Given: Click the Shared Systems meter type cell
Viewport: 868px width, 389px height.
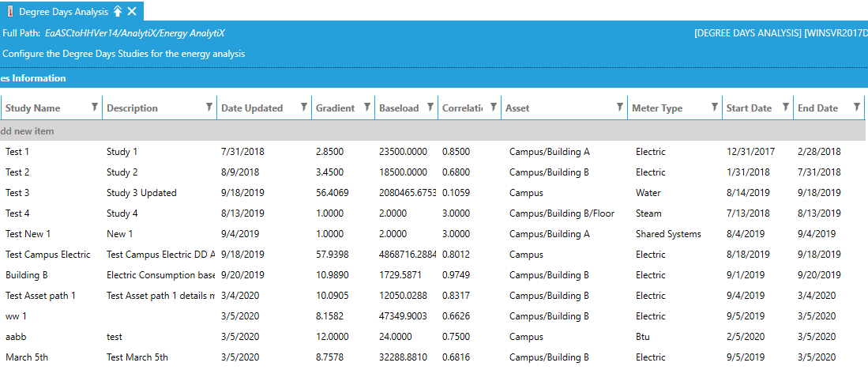Looking at the screenshot, I should [668, 234].
